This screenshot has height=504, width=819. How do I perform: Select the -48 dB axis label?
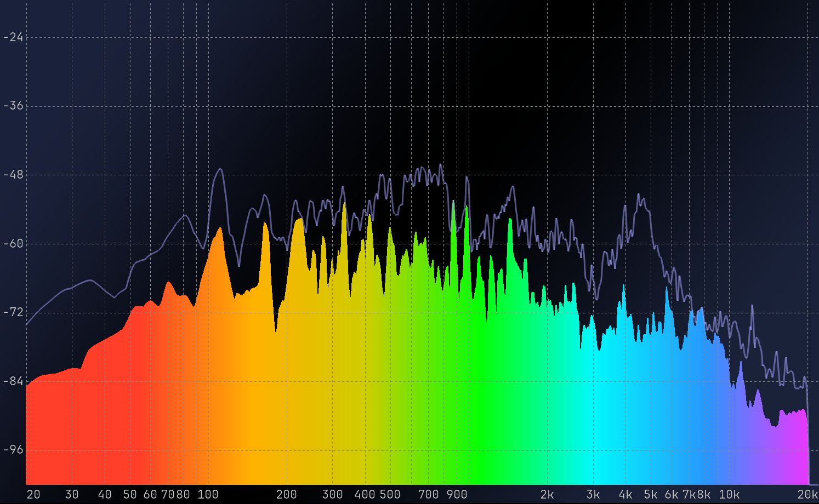(13, 175)
